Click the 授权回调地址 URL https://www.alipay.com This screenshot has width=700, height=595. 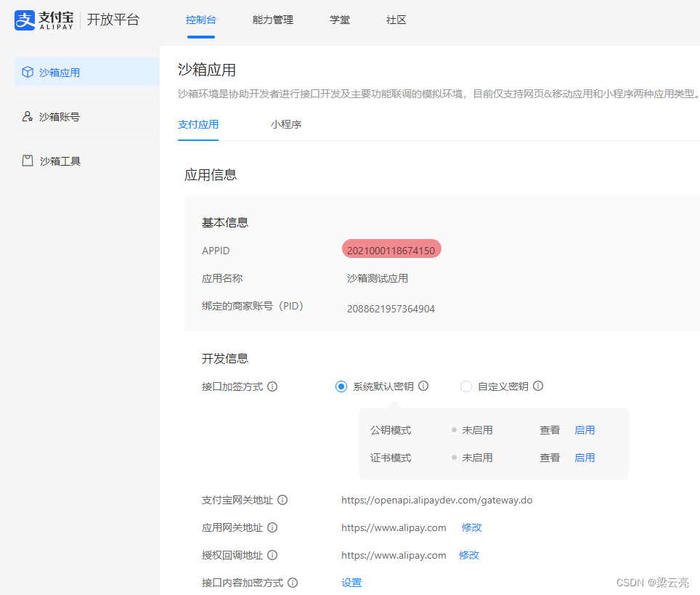(394, 555)
